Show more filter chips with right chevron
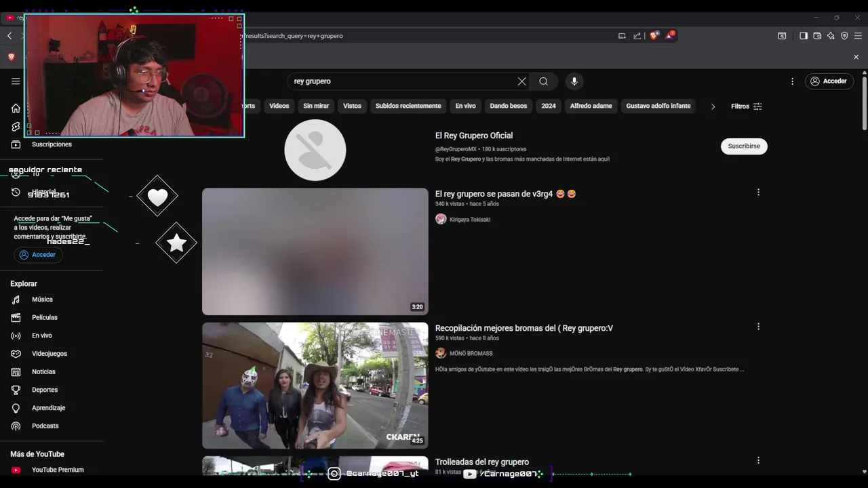 pos(713,106)
